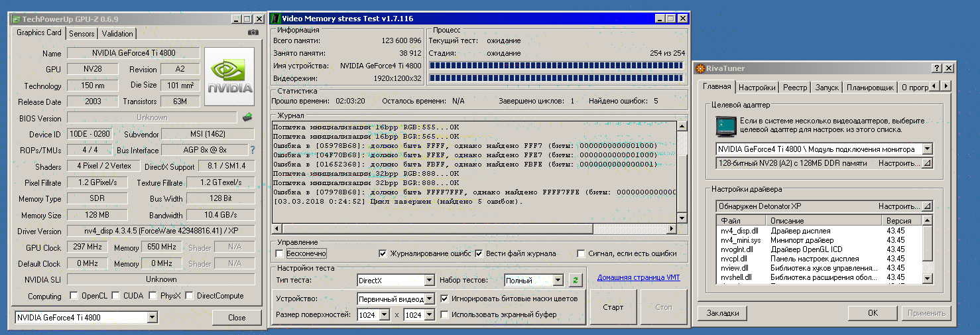The image size is (980, 335).
Task: Click the GPU Clock 297 MHz field
Action: (x=87, y=247)
